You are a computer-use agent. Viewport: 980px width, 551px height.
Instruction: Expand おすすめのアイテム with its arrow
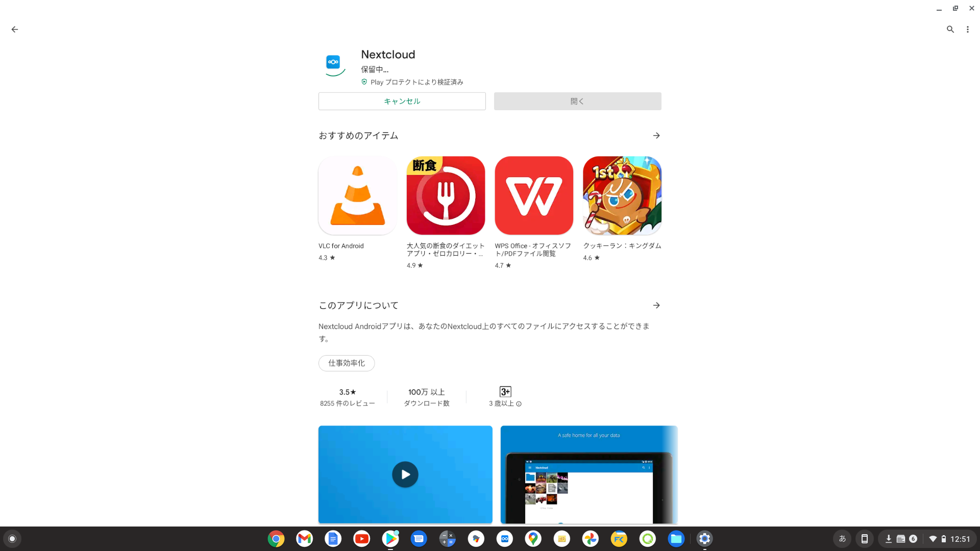(656, 136)
